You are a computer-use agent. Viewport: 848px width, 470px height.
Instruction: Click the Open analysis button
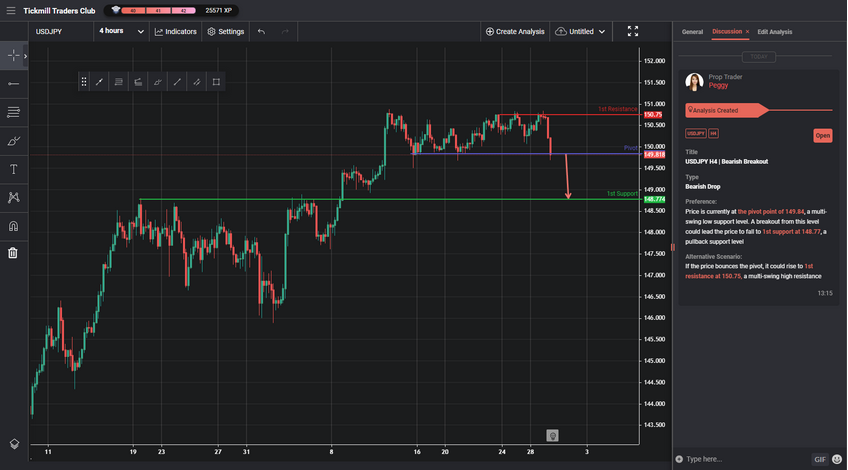pos(823,136)
